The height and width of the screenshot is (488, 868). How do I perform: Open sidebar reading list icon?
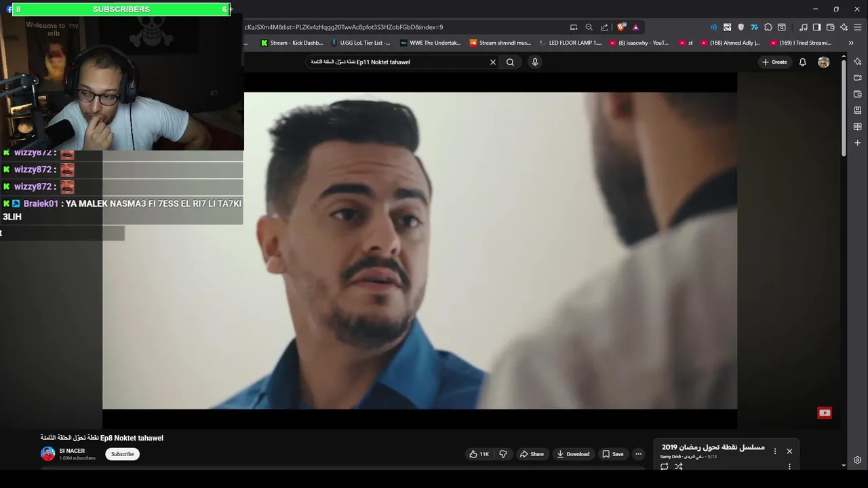click(x=857, y=127)
